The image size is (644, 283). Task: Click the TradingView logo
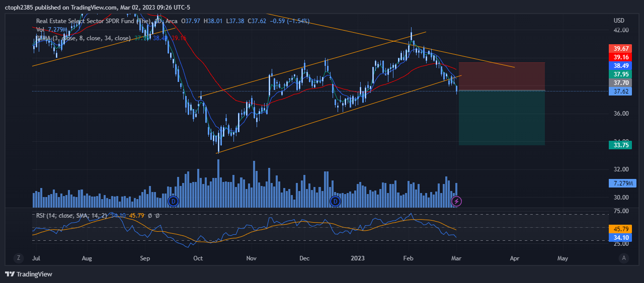(28, 274)
